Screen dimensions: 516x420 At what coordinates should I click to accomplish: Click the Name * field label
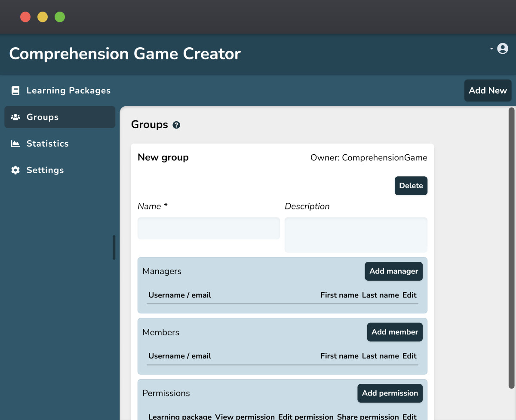[153, 206]
